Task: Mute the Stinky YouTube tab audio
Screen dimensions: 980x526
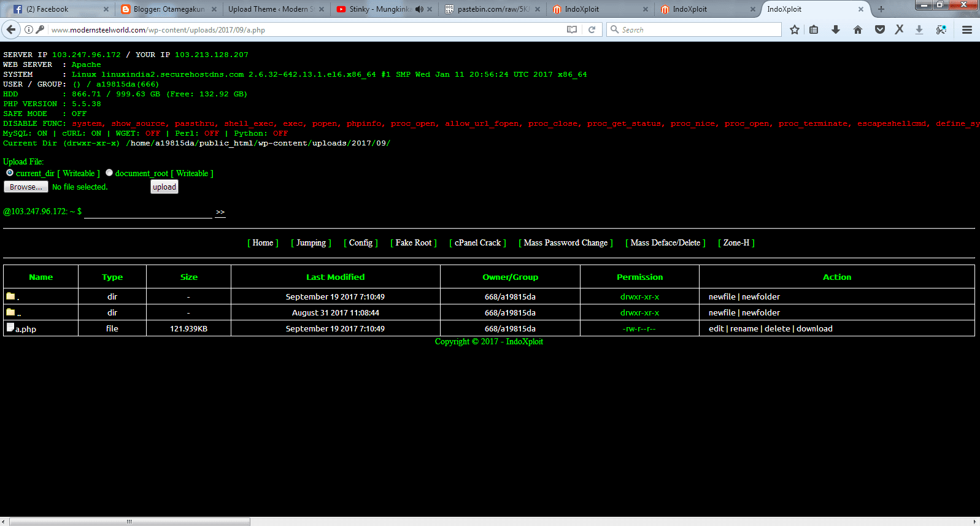Action: [x=419, y=9]
